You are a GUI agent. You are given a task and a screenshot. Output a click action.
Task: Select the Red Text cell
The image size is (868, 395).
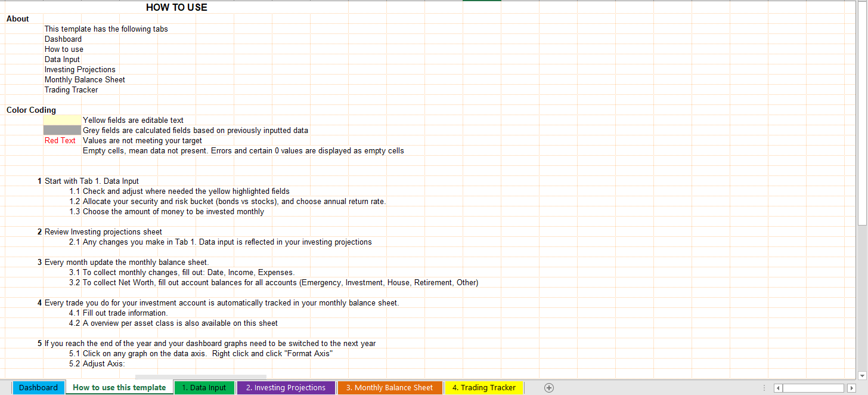click(60, 141)
